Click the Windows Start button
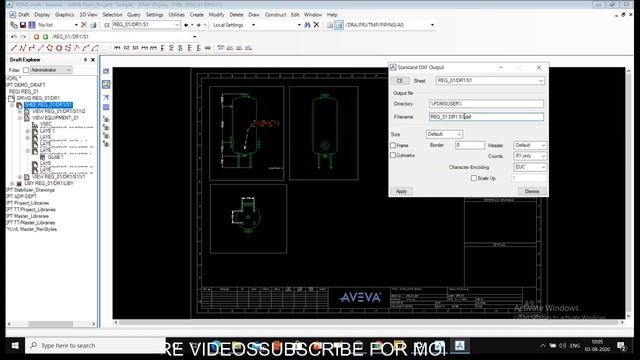This screenshot has width=640, height=360. click(x=15, y=346)
